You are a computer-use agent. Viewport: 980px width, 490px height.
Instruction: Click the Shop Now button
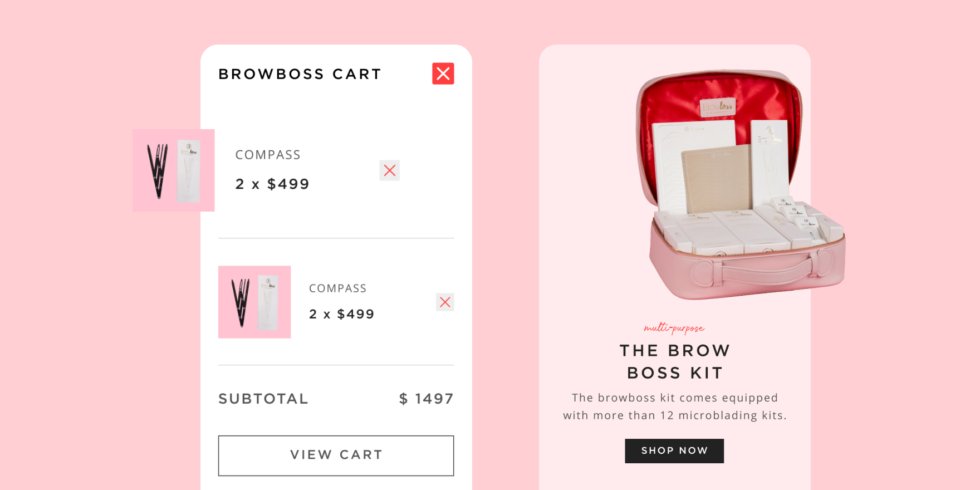[674, 451]
